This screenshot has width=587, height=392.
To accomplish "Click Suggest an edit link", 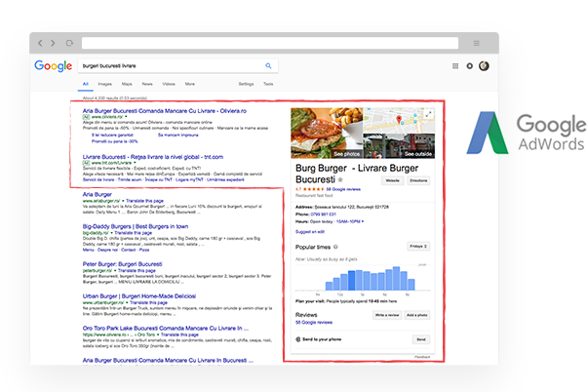I will pos(310,232).
